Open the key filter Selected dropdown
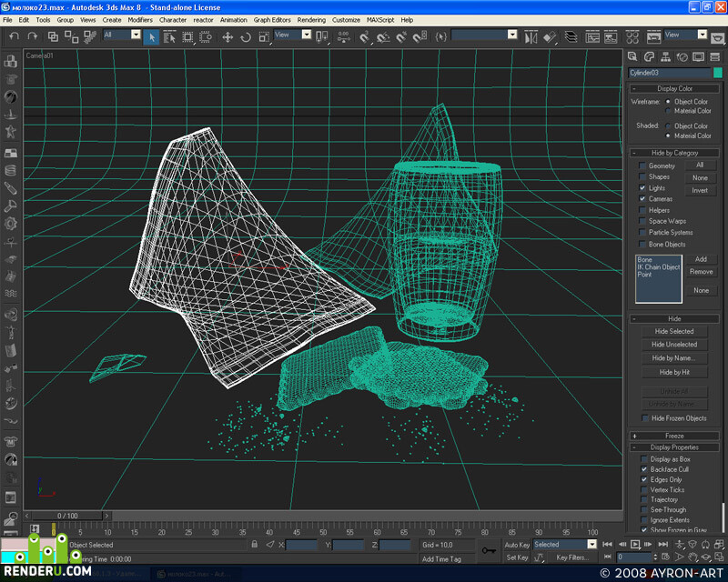The image size is (728, 582). tap(564, 545)
